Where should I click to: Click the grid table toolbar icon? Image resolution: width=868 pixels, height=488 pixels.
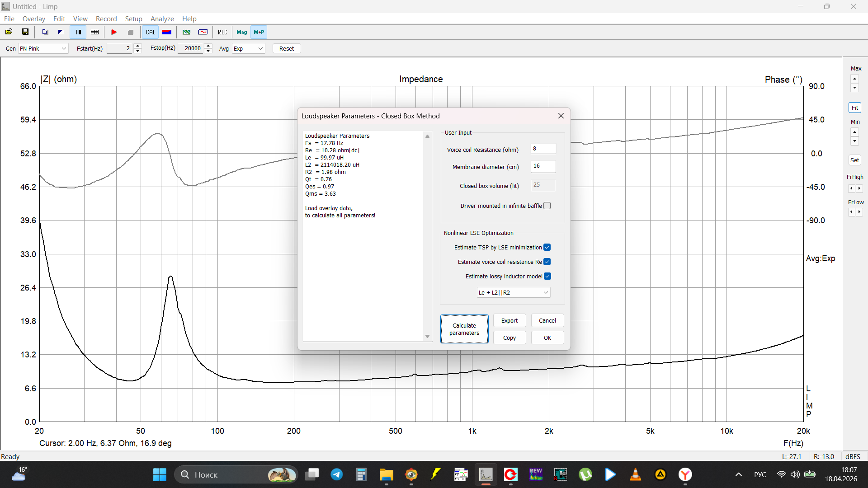coord(95,32)
